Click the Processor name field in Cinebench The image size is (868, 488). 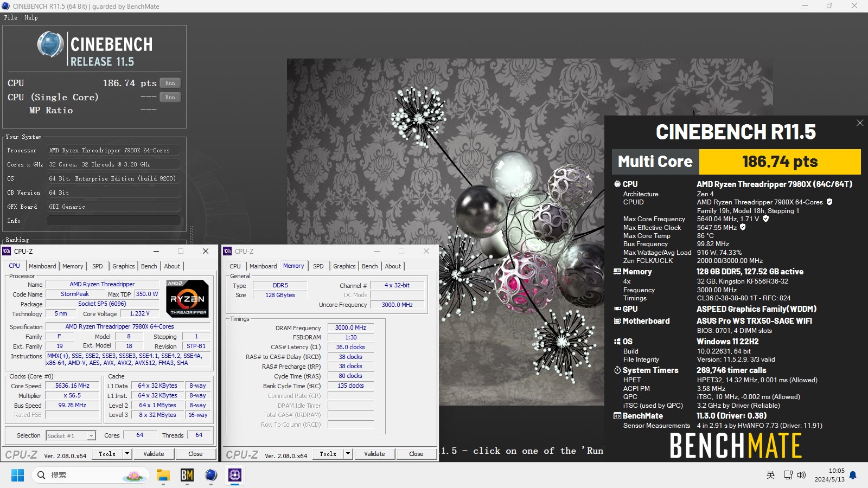113,150
